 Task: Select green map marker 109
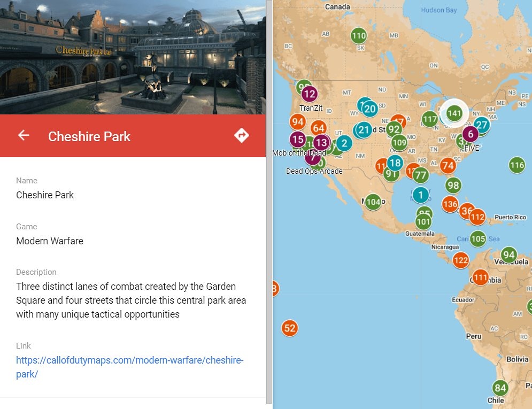[399, 143]
